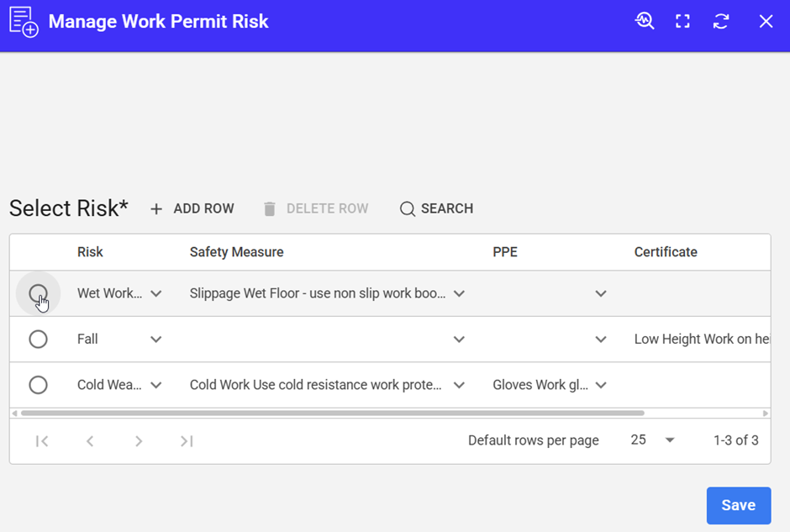The height and width of the screenshot is (532, 790).
Task: Select the Fall row radio button
Action: click(x=38, y=340)
